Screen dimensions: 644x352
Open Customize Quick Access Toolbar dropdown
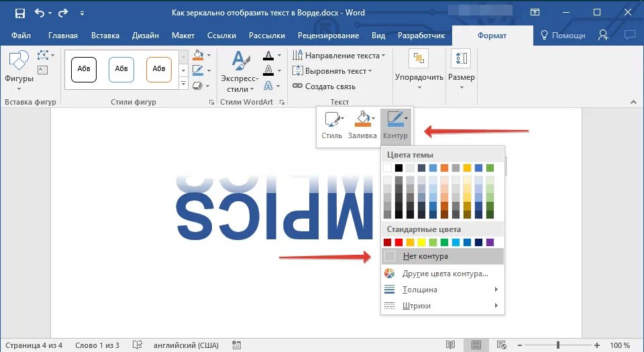(x=82, y=13)
